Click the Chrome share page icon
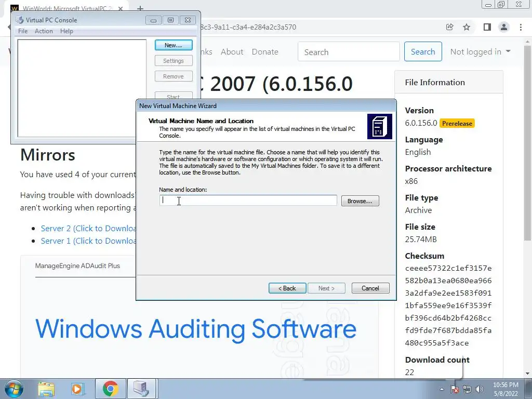532x399 pixels. pos(449,27)
